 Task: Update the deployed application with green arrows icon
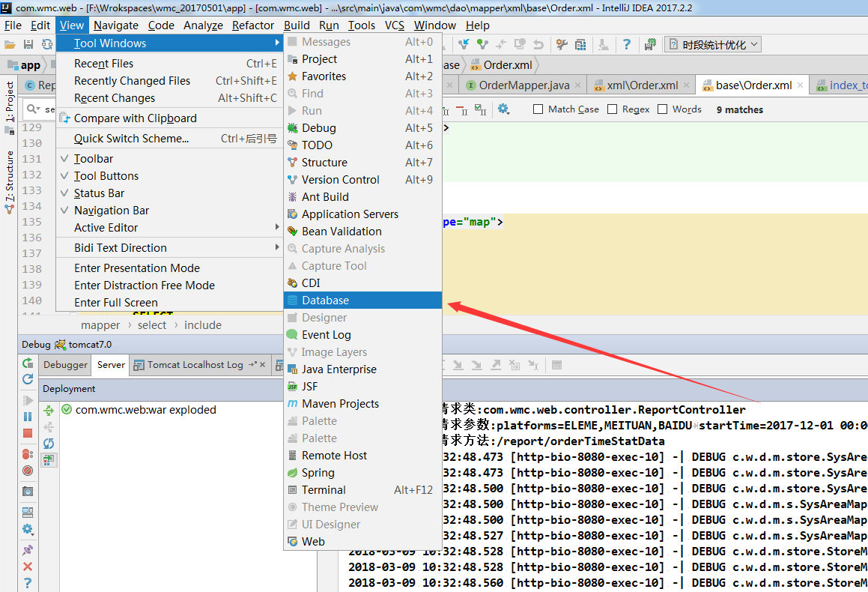49,411
